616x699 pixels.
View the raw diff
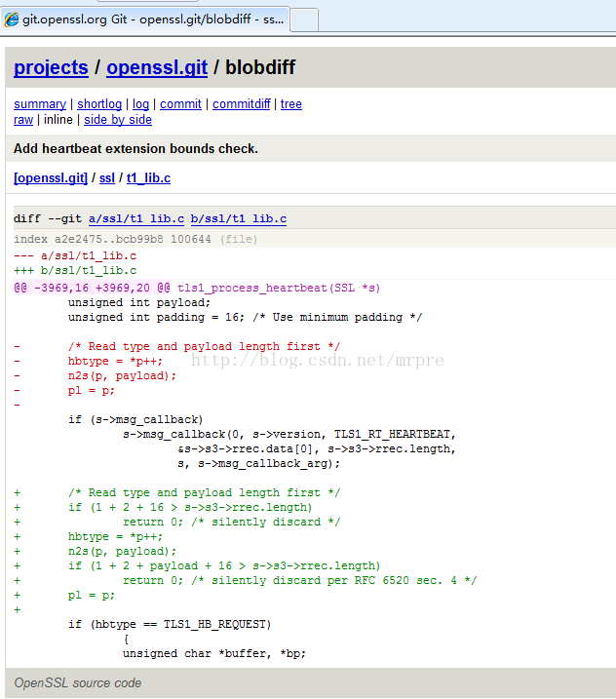click(23, 120)
